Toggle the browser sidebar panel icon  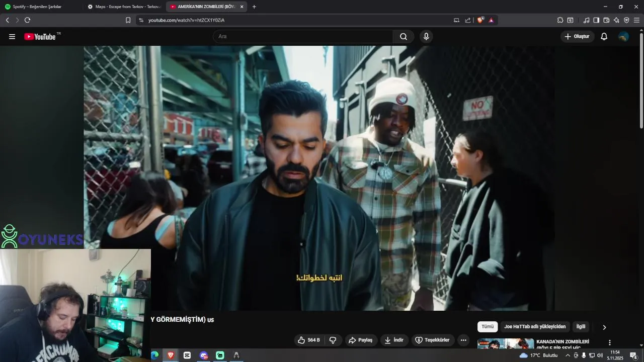click(596, 20)
